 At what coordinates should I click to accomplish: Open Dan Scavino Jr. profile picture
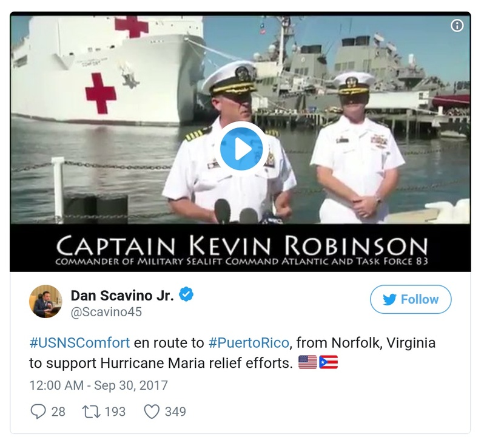pyautogui.click(x=45, y=301)
